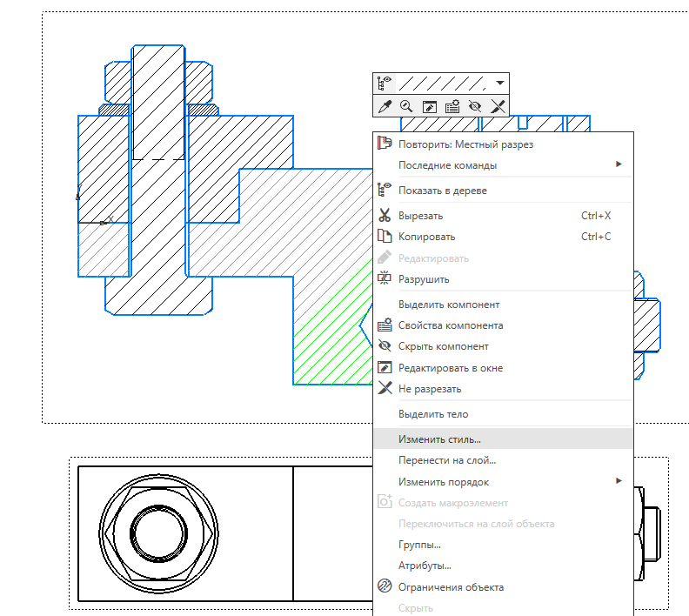This screenshot has height=616, width=689.
Task: Select the eyedropper copy-properties tool
Action: [385, 106]
